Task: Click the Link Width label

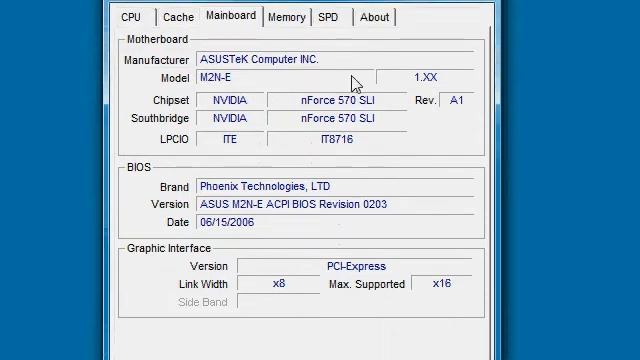Action: click(x=203, y=284)
